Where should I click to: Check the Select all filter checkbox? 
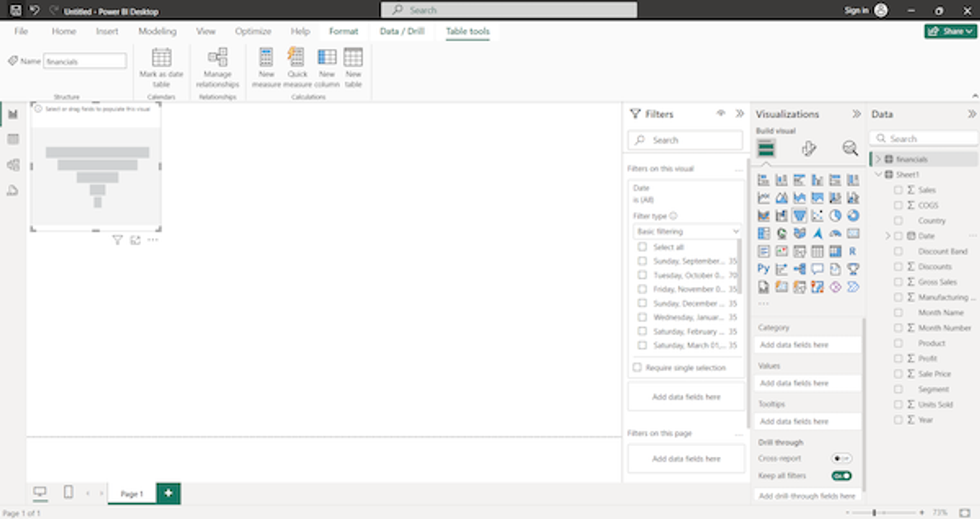642,247
